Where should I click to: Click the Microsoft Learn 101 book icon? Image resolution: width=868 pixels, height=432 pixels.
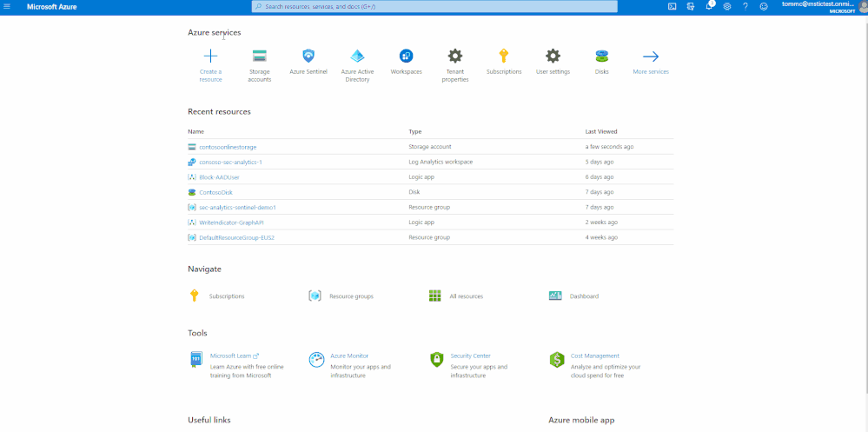coord(196,360)
